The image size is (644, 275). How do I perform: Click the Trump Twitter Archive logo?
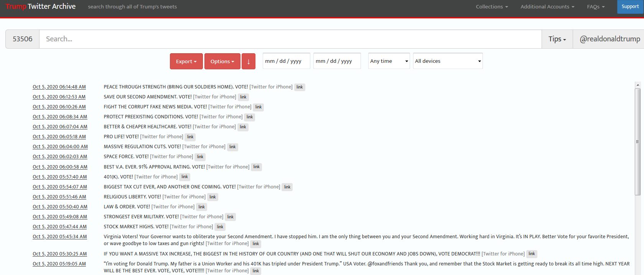pyautogui.click(x=41, y=7)
